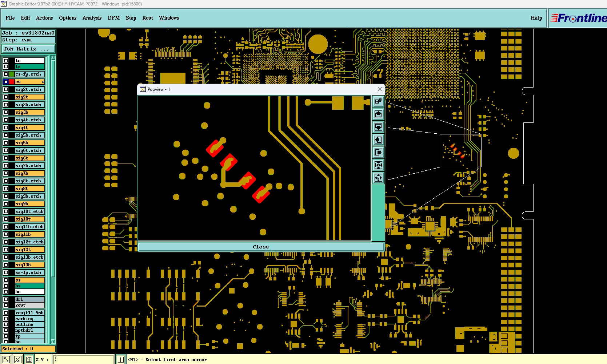
Task: Toggle display of the sig3b layer
Action: [x=6, y=112]
